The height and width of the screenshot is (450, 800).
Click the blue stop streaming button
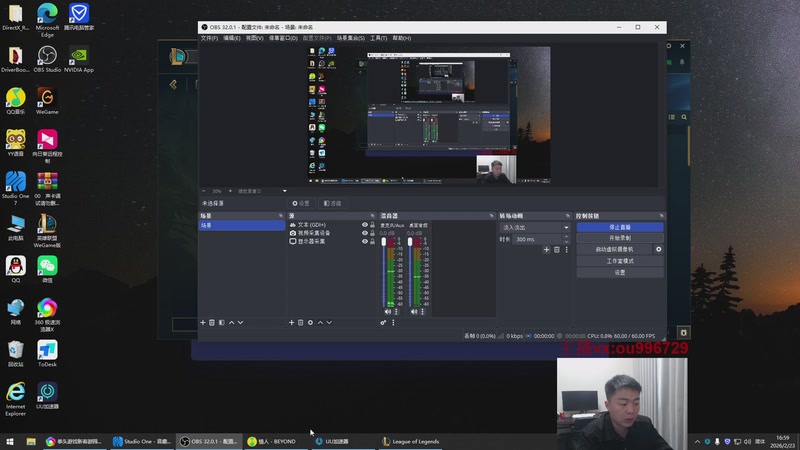[x=620, y=227]
